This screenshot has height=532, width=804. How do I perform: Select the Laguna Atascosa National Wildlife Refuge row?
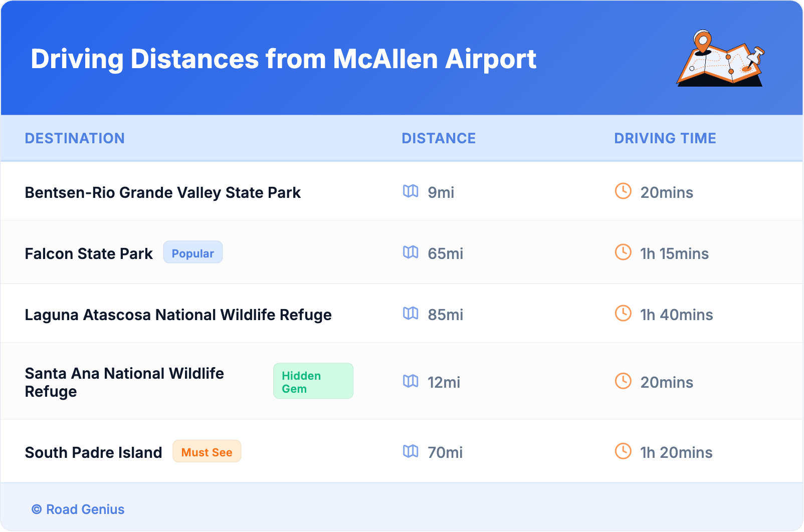[178, 315]
